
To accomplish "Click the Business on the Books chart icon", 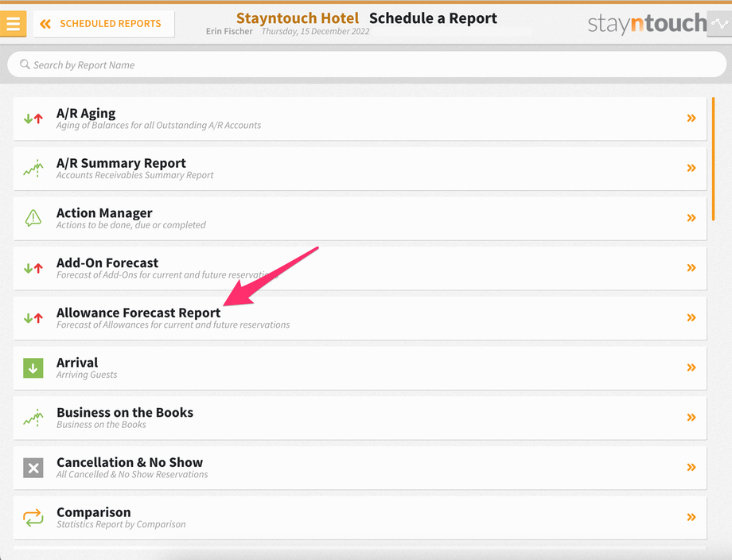I will coord(33,418).
